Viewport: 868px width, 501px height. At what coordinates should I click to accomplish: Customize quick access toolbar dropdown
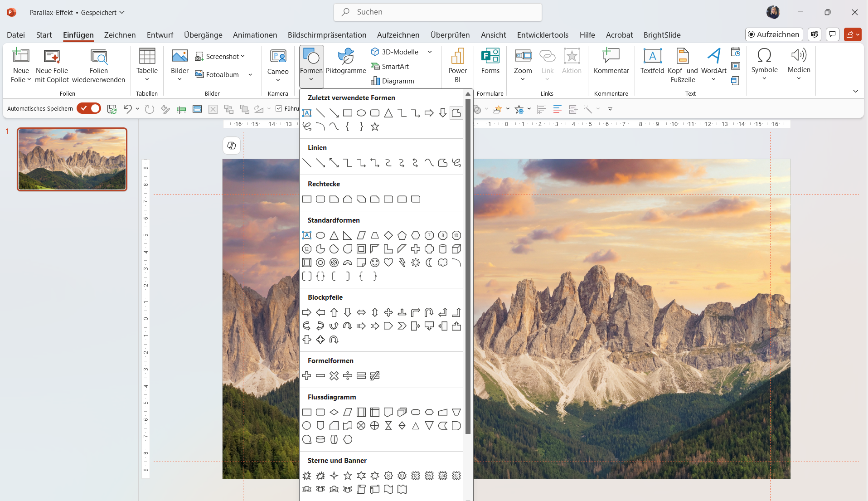click(610, 109)
